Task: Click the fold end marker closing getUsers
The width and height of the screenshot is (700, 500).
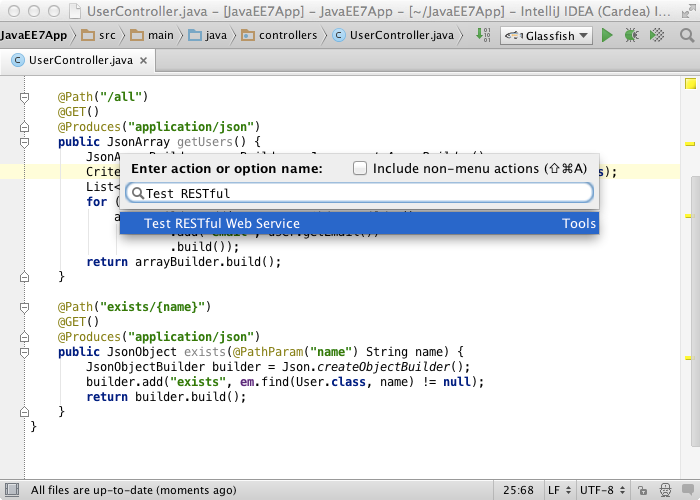Action: pyautogui.click(x=25, y=277)
